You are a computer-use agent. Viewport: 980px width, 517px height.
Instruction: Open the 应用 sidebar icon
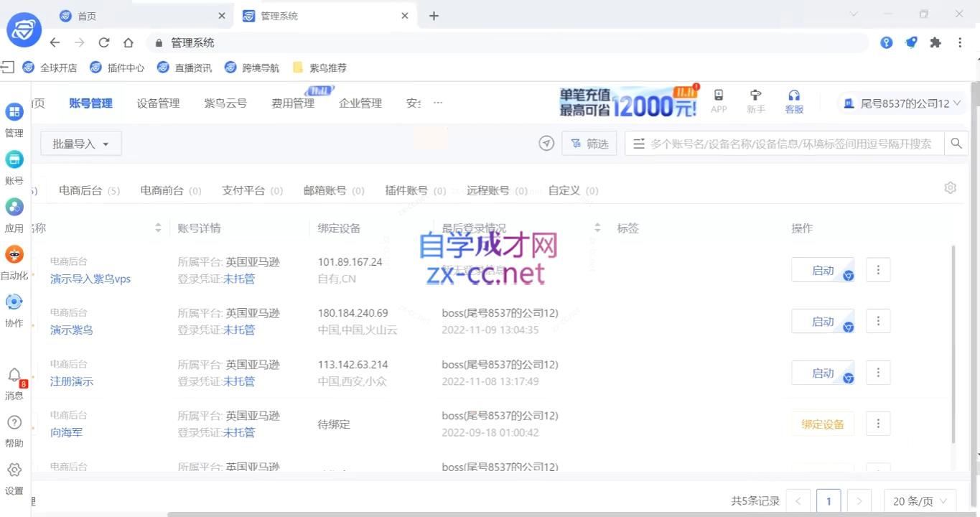14,207
